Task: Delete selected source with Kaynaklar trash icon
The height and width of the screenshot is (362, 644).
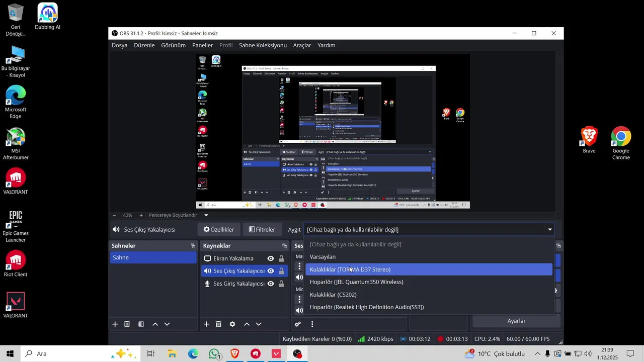Action: pyautogui.click(x=218, y=324)
